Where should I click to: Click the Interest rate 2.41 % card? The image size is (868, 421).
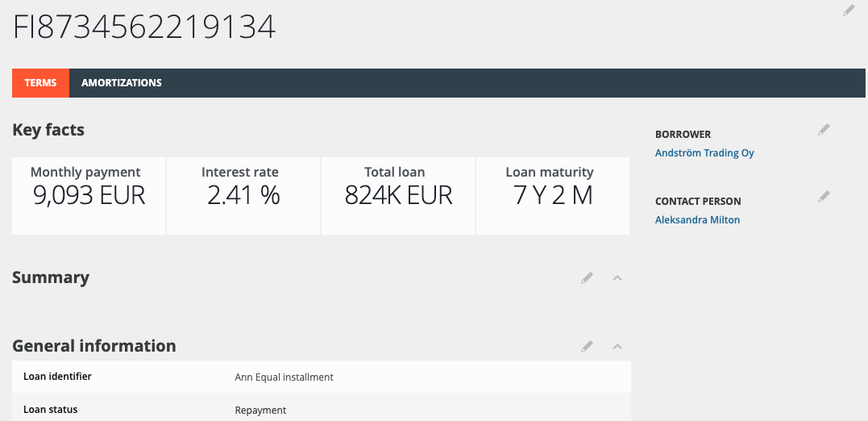click(243, 195)
